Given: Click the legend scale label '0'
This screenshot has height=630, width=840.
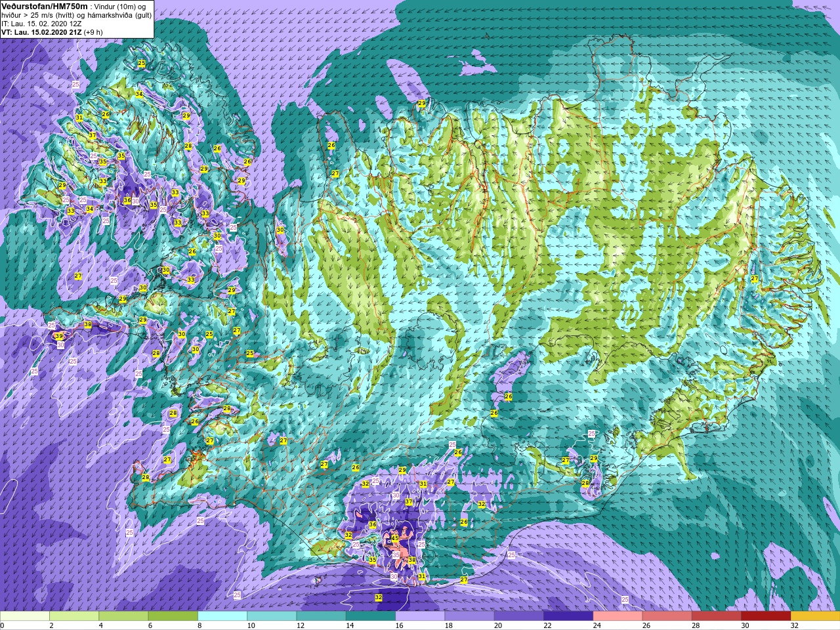Looking at the screenshot, I should 2,625.
